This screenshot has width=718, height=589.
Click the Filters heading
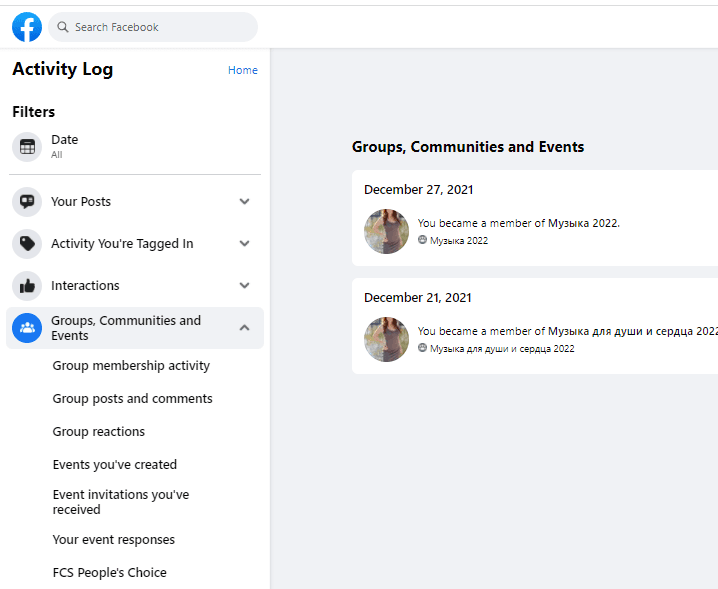[x=33, y=112]
